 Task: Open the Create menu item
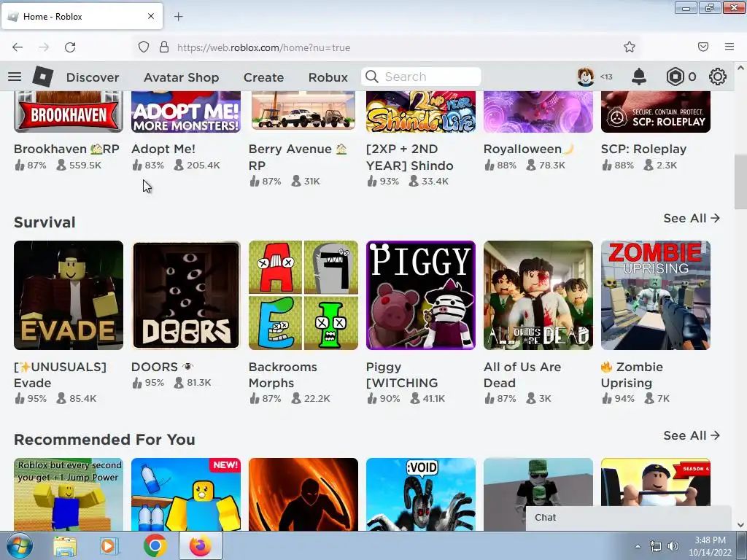pos(263,77)
